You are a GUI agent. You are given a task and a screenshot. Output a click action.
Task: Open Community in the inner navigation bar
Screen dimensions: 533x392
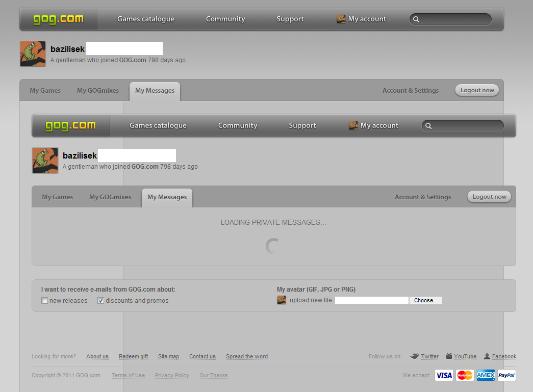238,125
